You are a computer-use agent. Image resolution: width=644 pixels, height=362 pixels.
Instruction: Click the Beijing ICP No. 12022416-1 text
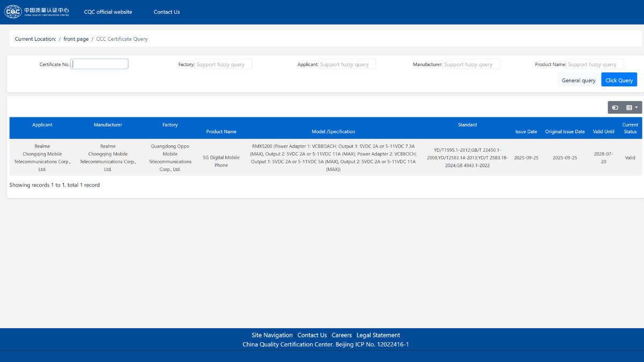pyautogui.click(x=372, y=345)
